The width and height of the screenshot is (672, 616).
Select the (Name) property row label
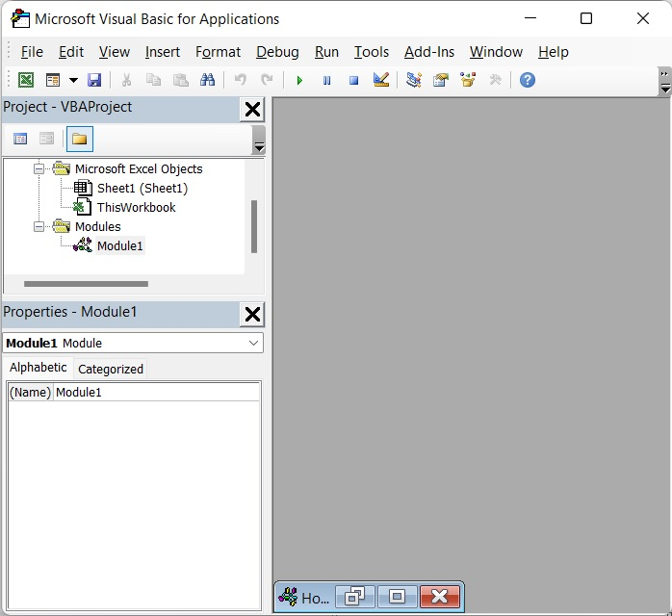[31, 393]
